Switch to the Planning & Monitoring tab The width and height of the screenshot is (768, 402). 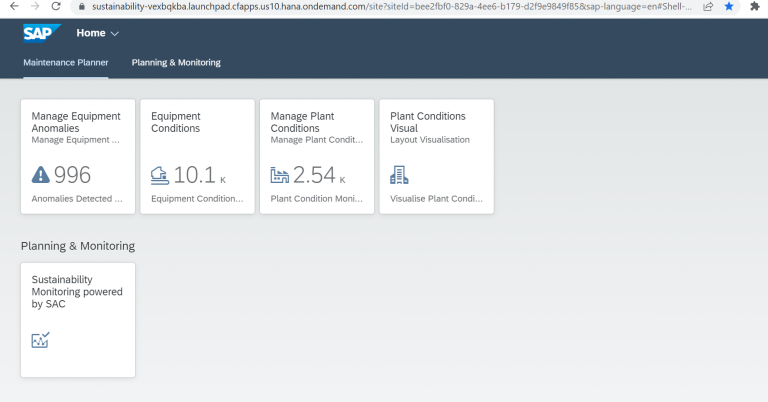(x=176, y=63)
